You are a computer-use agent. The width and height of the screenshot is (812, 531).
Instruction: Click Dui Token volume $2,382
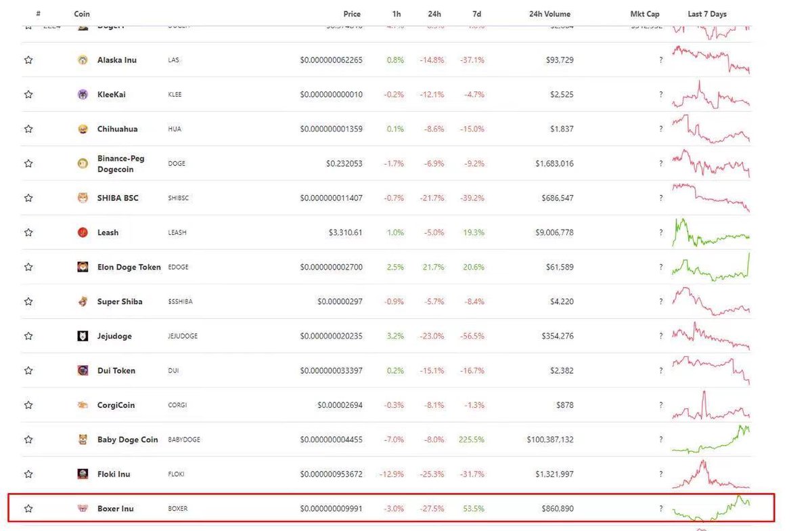(x=561, y=371)
